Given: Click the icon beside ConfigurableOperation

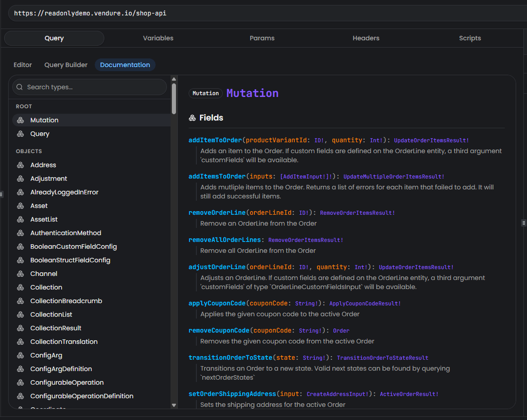Looking at the screenshot, I should point(20,383).
